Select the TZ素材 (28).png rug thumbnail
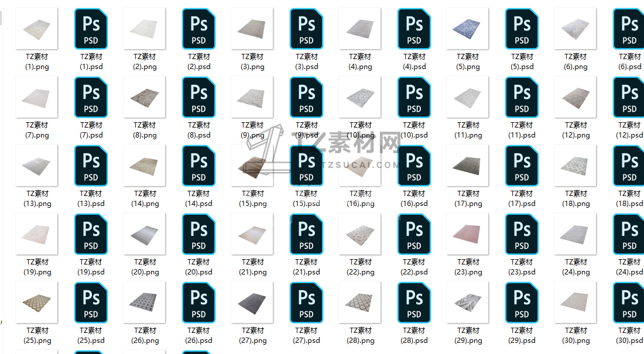644x354 pixels. pos(360,303)
